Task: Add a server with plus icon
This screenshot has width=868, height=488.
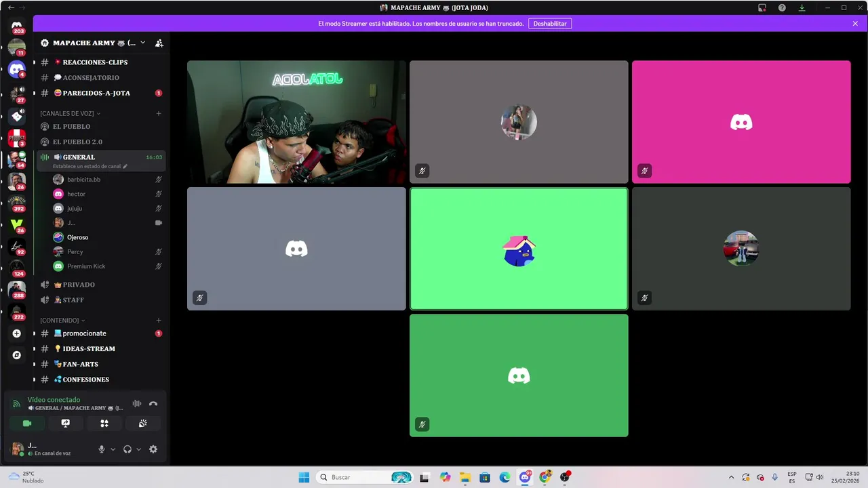Action: point(17,333)
